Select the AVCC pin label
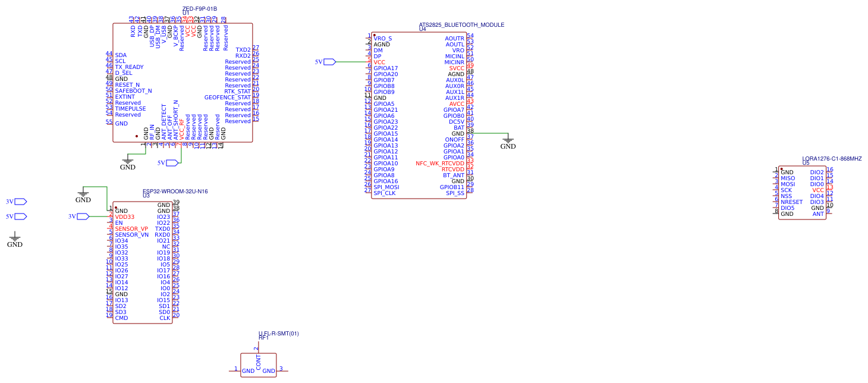 click(457, 104)
